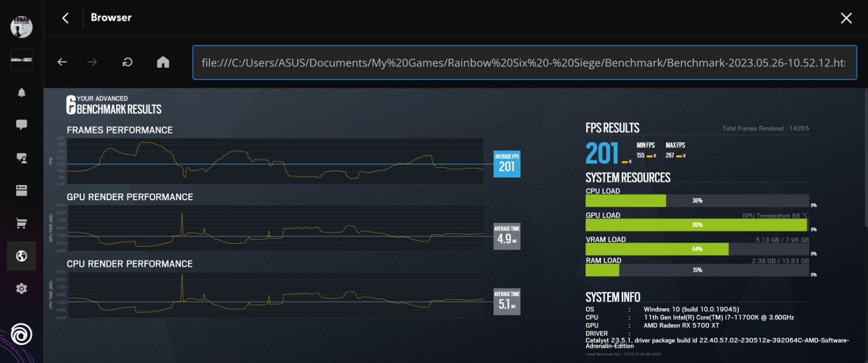Screen dimensions: 868x363
Task: Click the GPU Load 99% bar
Action: tap(697, 225)
